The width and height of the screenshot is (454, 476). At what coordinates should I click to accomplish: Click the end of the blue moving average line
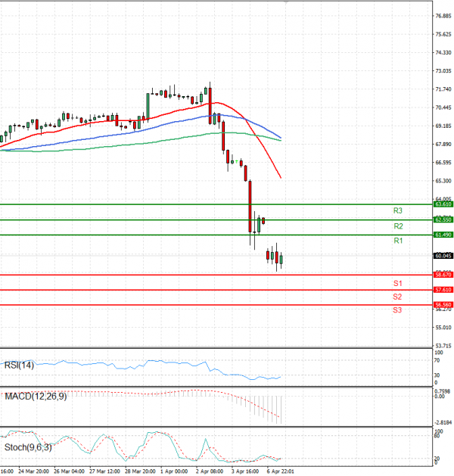coord(281,138)
